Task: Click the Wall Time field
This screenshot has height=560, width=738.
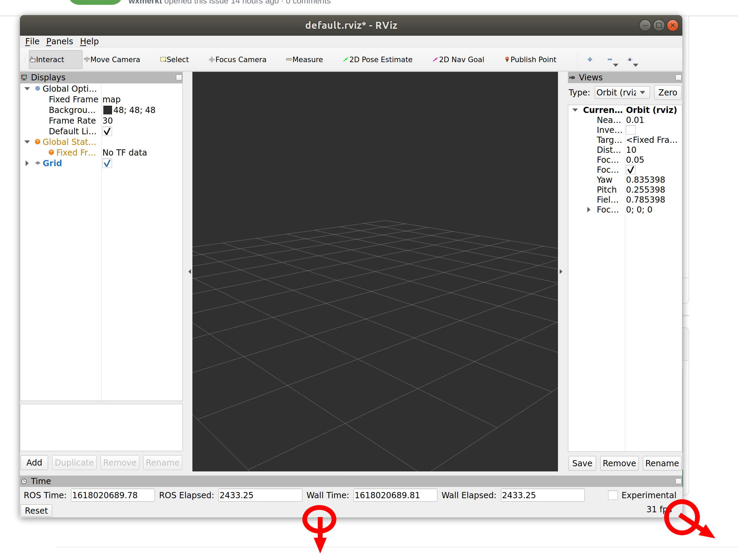Action: [395, 495]
